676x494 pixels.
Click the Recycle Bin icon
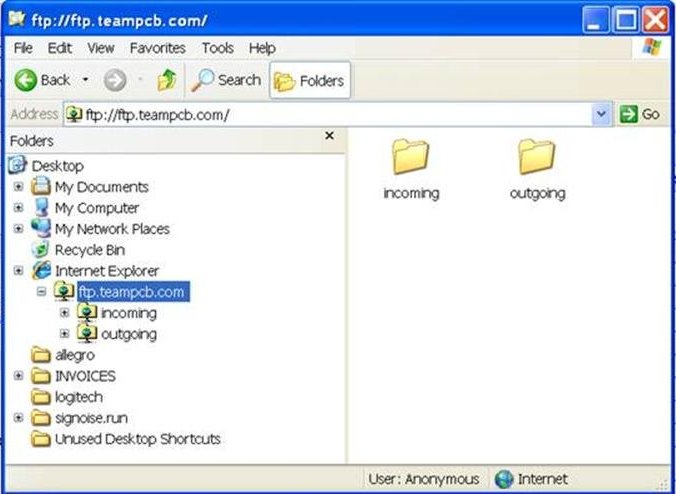click(x=41, y=249)
